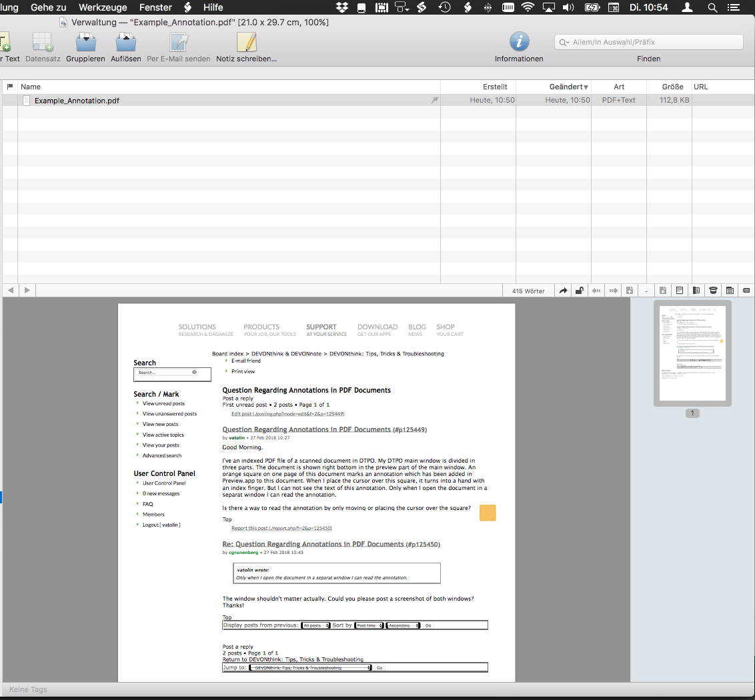Sort the list by the Art column
The width and height of the screenshot is (755, 700).
click(x=619, y=87)
